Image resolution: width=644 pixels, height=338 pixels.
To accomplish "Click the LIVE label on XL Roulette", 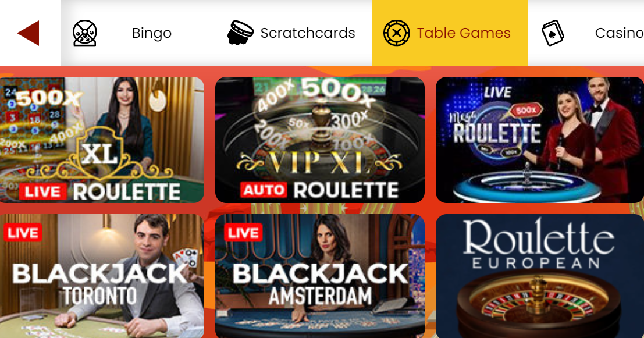I will pyautogui.click(x=42, y=192).
